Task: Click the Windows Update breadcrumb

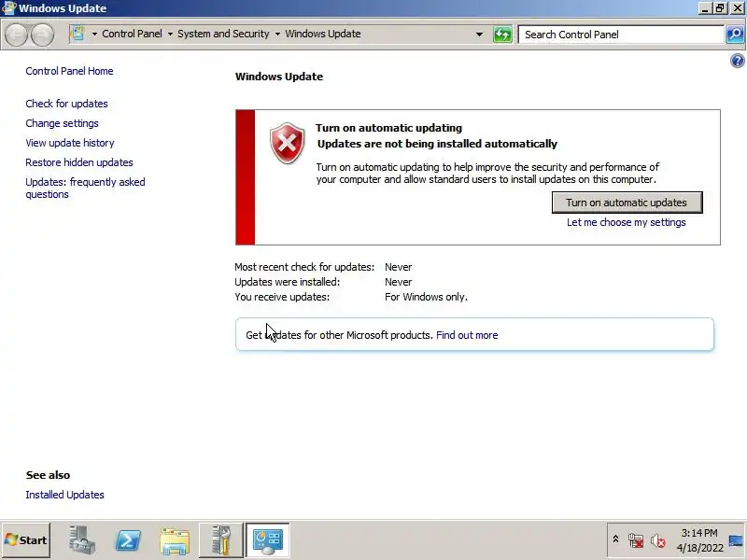Action: (x=323, y=34)
